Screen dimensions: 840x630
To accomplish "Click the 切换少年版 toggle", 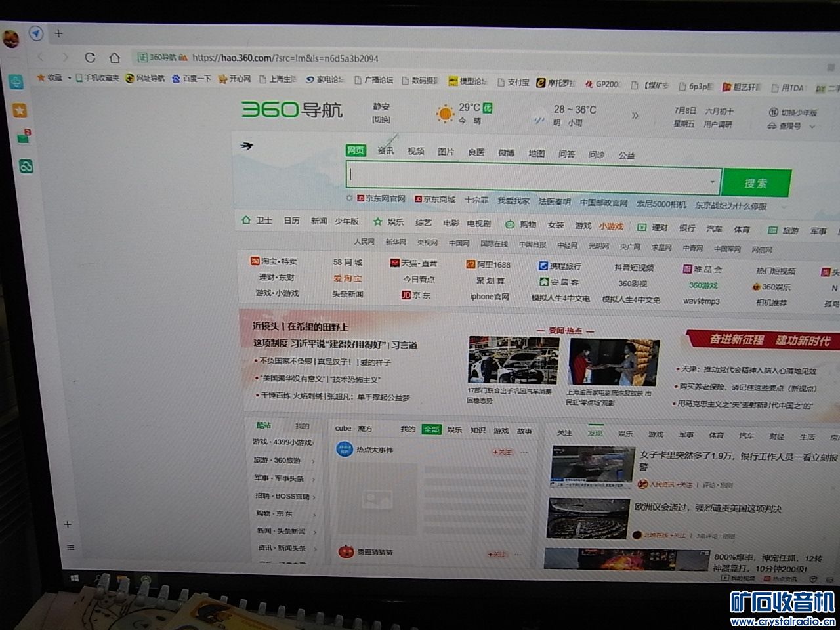I will (x=793, y=112).
